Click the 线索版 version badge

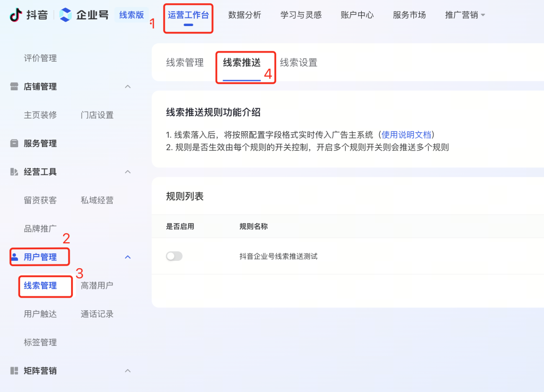tap(131, 15)
